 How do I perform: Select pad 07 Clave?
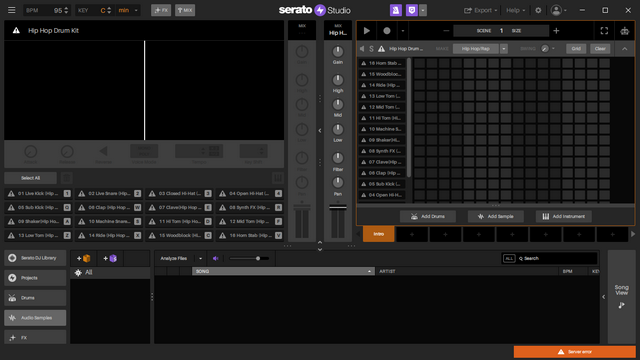(180, 207)
